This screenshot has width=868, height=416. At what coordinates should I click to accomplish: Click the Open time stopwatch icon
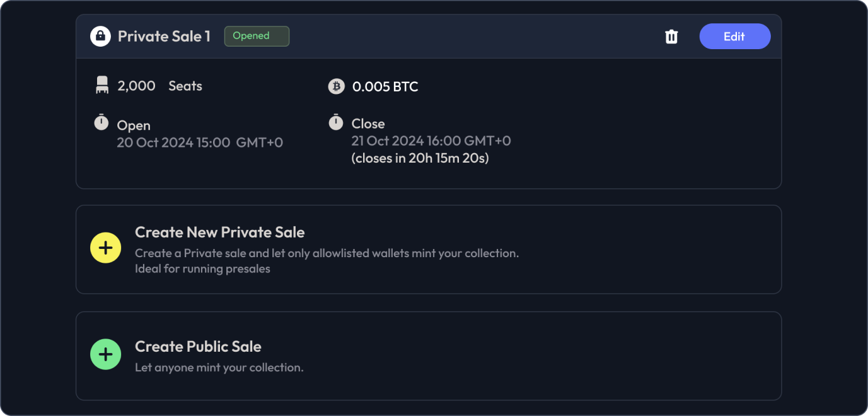click(x=101, y=122)
